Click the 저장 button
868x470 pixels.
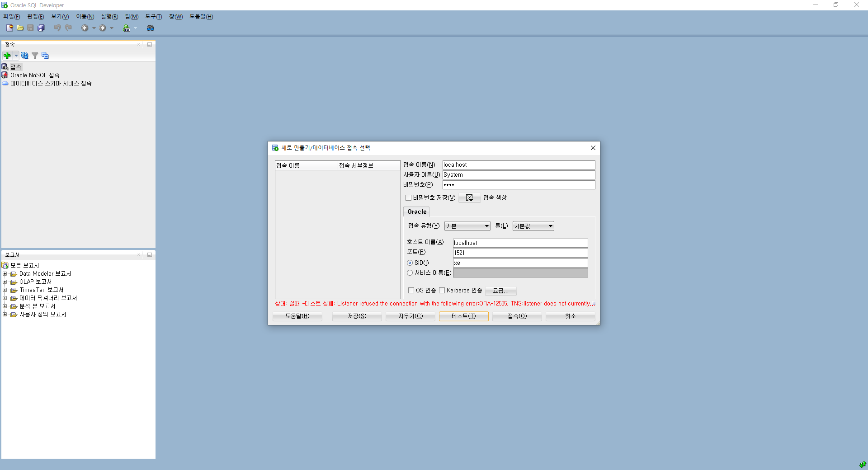(x=357, y=316)
